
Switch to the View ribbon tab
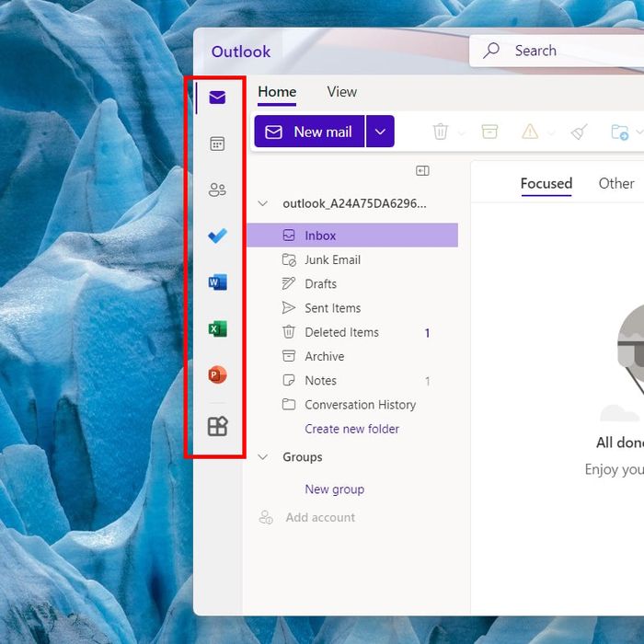point(341,92)
